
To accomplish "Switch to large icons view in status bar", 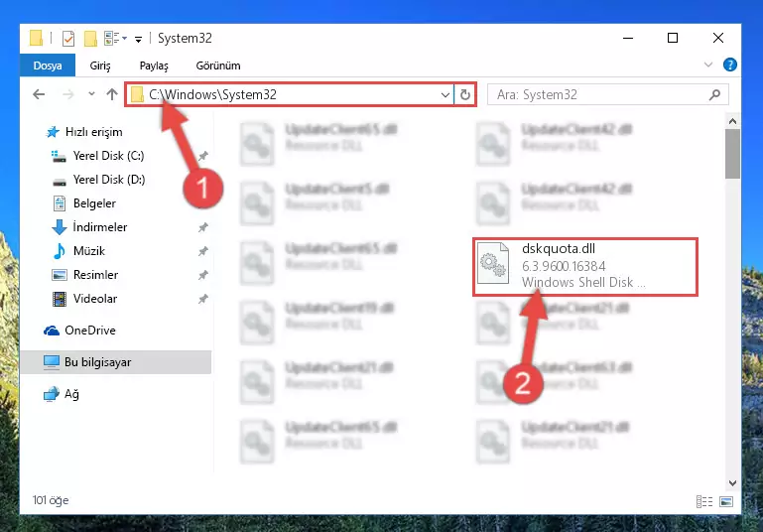I will (726, 501).
